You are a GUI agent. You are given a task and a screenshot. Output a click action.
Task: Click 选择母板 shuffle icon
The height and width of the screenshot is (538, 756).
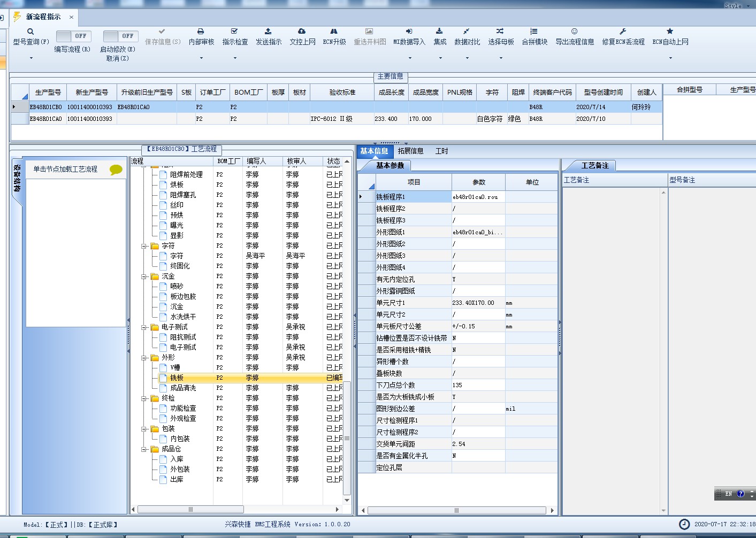point(500,32)
